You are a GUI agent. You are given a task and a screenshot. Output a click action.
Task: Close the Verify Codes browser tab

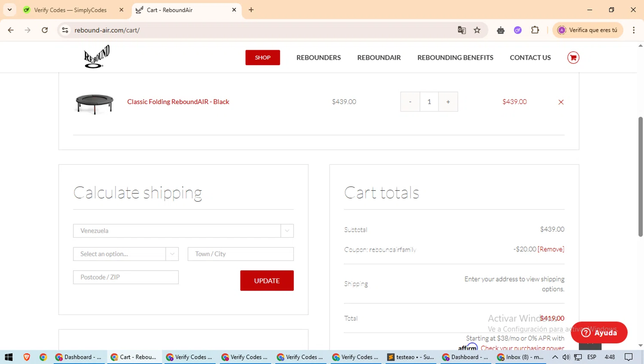(x=122, y=10)
